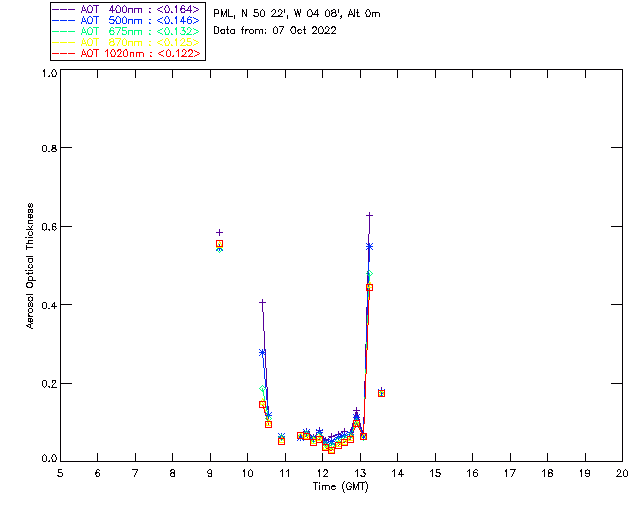Click the 'Aerosol Optical Thickness' axis label
This screenshot has width=640, height=512.
[30, 266]
